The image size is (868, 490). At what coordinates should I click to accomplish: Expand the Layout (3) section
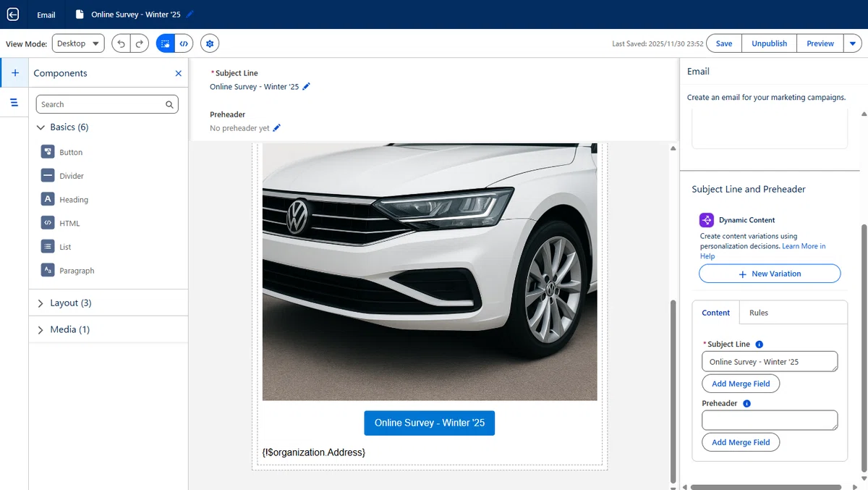[65, 303]
